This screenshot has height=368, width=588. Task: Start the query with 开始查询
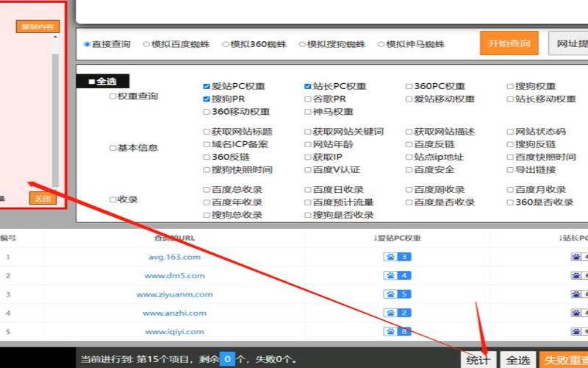509,43
